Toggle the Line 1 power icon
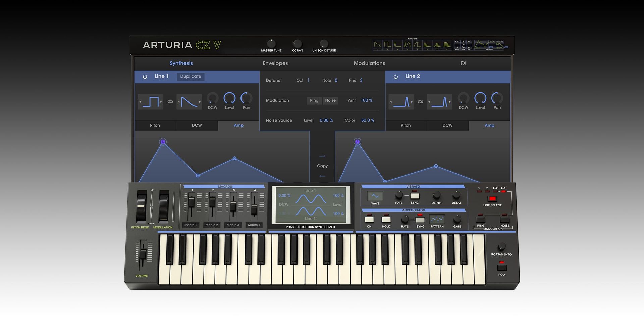 coord(145,77)
